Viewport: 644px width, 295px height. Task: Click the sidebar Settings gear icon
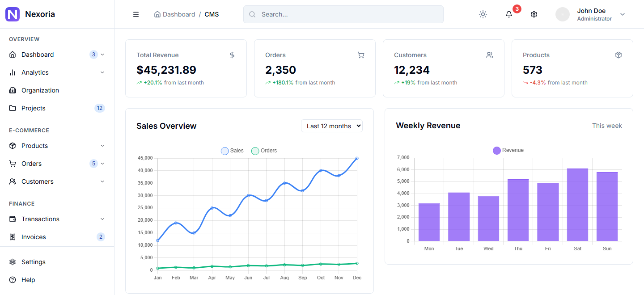[x=13, y=262]
